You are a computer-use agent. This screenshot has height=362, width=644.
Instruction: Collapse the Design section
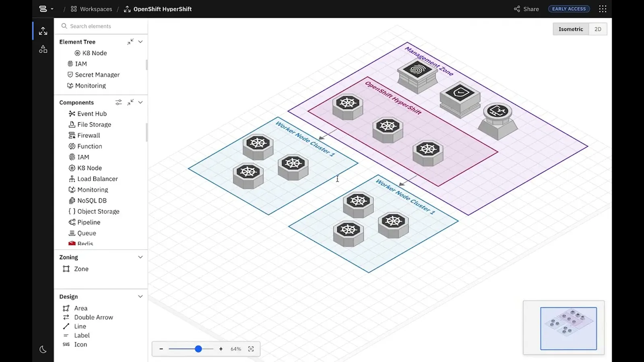coord(140,296)
